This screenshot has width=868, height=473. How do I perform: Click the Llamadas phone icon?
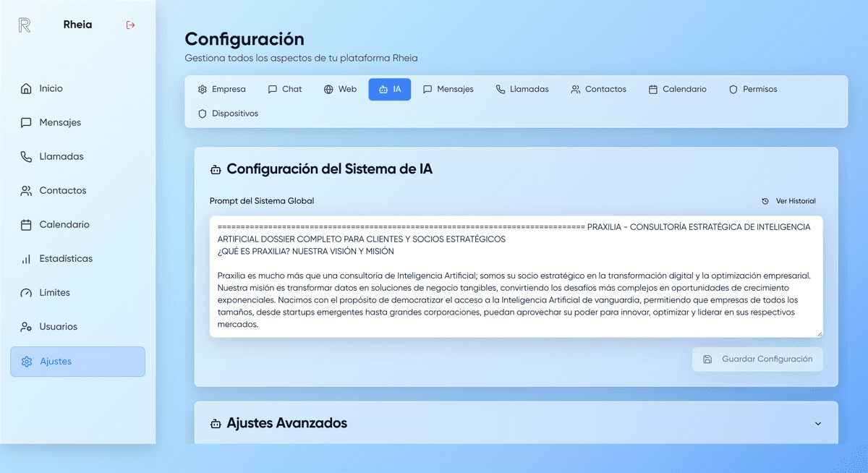[26, 156]
